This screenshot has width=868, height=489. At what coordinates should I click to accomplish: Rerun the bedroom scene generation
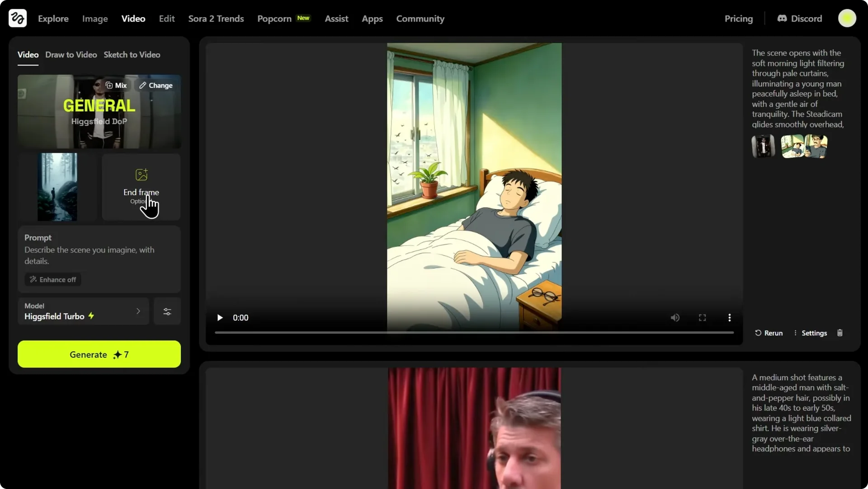coord(769,333)
